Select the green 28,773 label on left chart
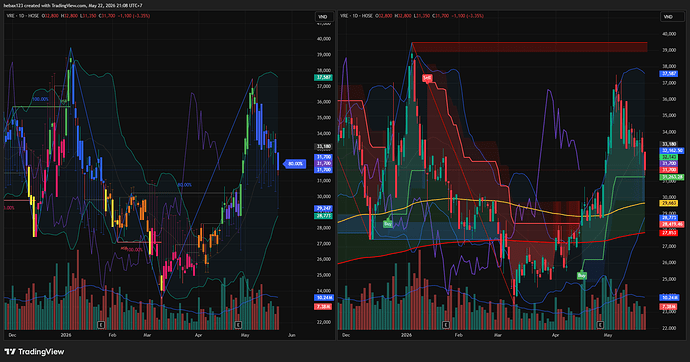690x362 pixels. [x=323, y=216]
